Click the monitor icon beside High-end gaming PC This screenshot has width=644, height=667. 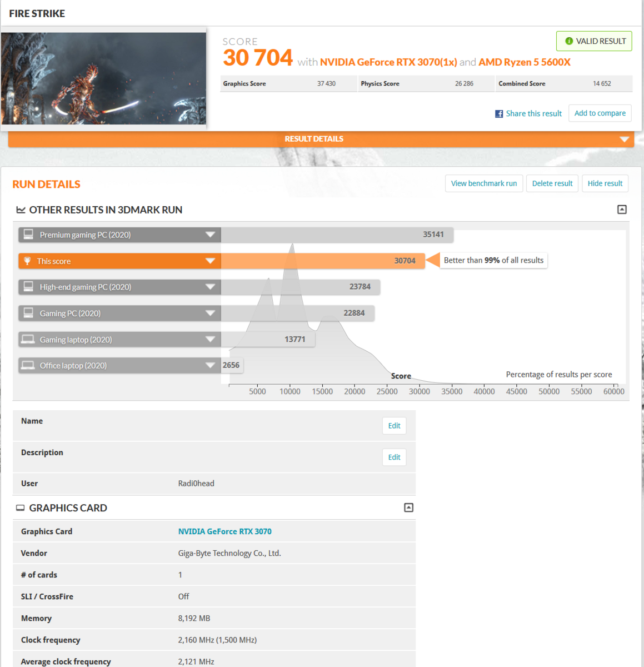pyautogui.click(x=28, y=287)
